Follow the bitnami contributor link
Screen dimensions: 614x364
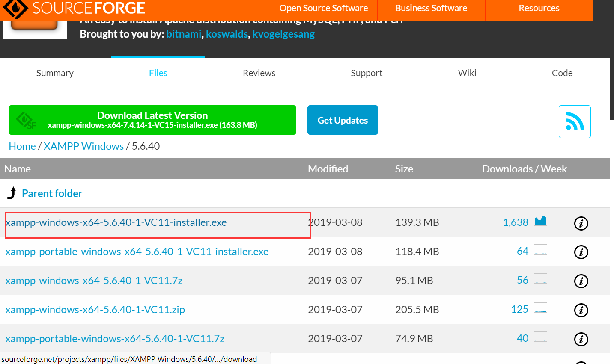[x=184, y=34]
